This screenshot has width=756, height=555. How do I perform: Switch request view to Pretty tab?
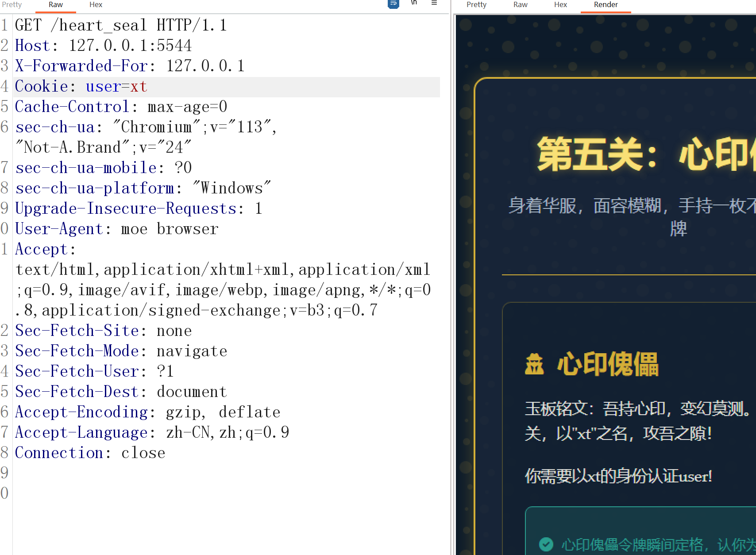click(12, 5)
